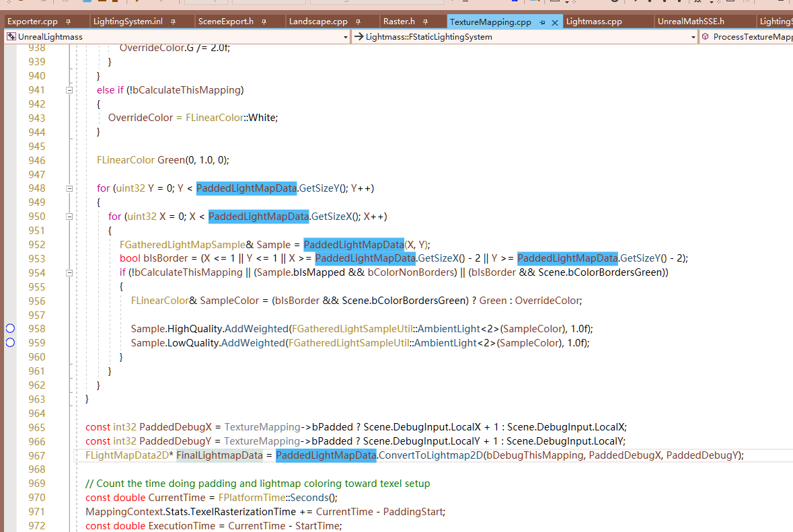Viewport: 793px width, 532px height.
Task: Switch to the Lightmass.cpp tab
Action: click(x=594, y=22)
